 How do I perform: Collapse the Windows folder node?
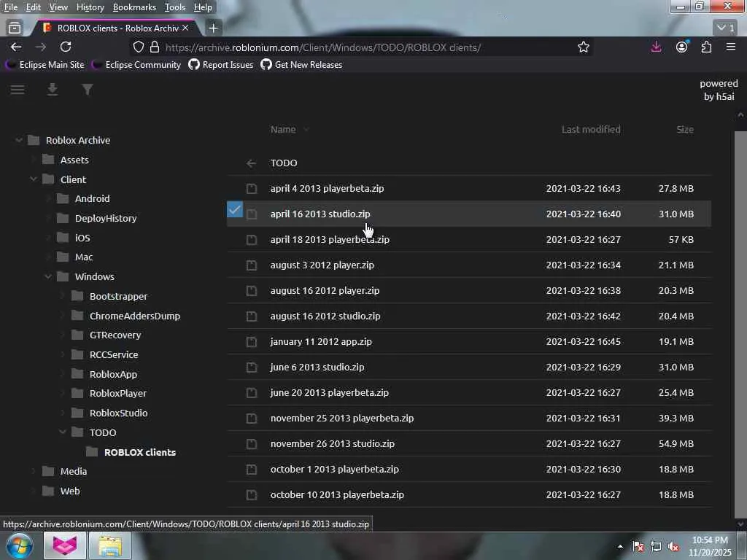pyautogui.click(x=48, y=276)
